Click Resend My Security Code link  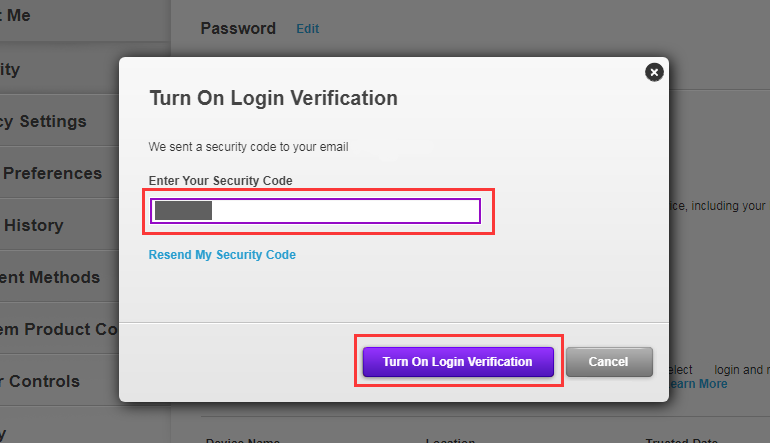(x=222, y=255)
